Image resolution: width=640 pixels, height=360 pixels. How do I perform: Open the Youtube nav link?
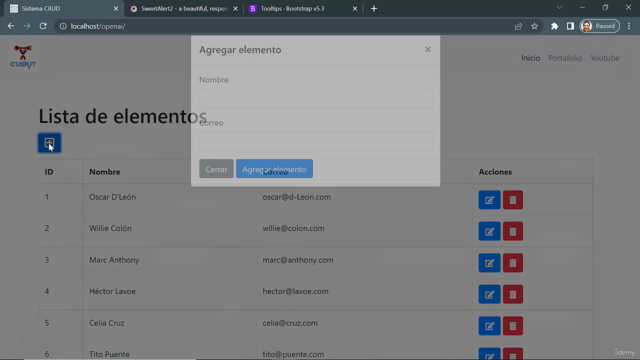tap(604, 58)
